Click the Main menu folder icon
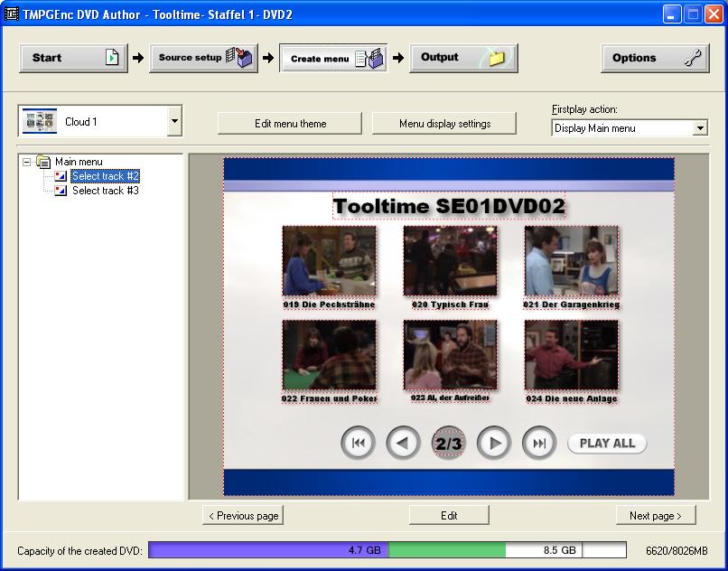Image resolution: width=728 pixels, height=571 pixels. pyautogui.click(x=43, y=162)
